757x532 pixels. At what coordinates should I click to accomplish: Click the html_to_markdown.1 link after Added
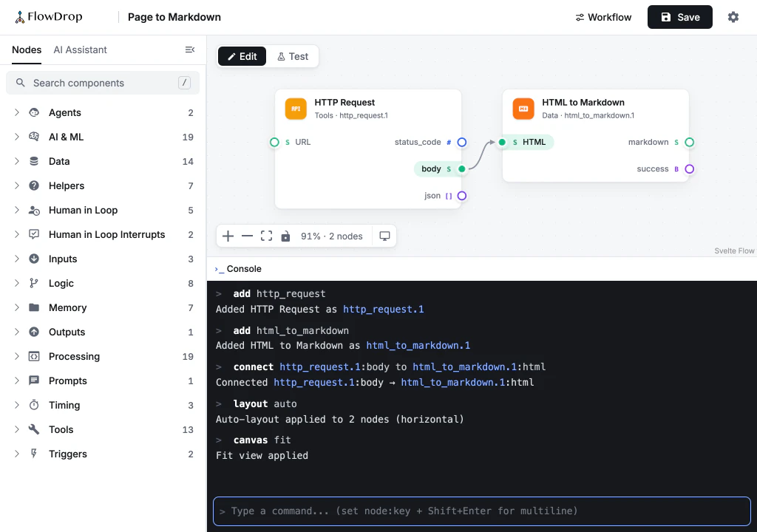point(418,346)
